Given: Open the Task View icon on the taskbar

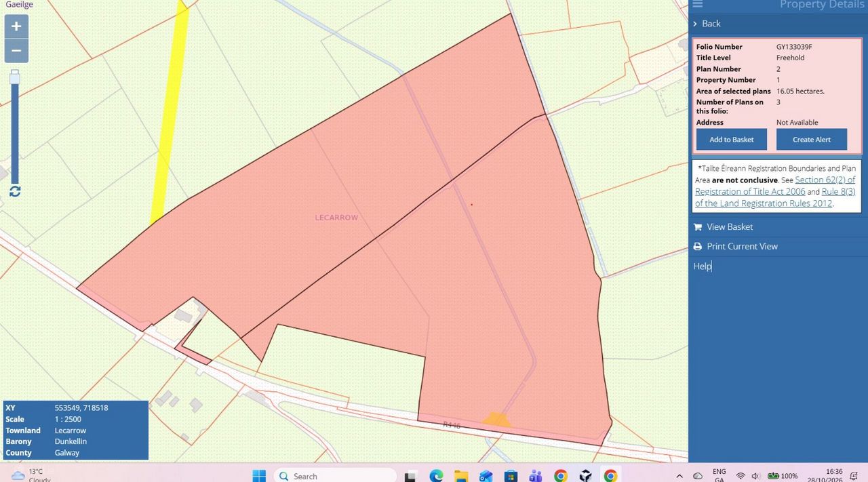Looking at the screenshot, I should [x=412, y=476].
